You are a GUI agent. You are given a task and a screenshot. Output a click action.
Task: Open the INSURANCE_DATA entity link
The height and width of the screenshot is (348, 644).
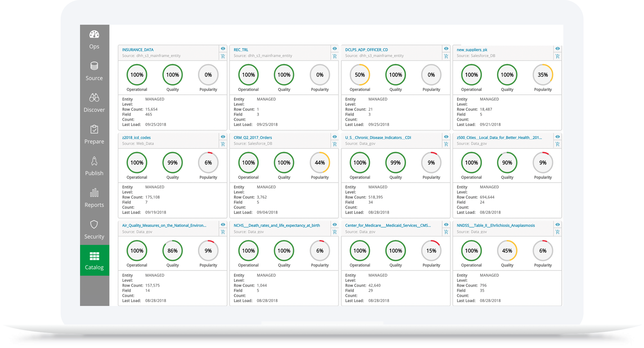click(x=138, y=50)
